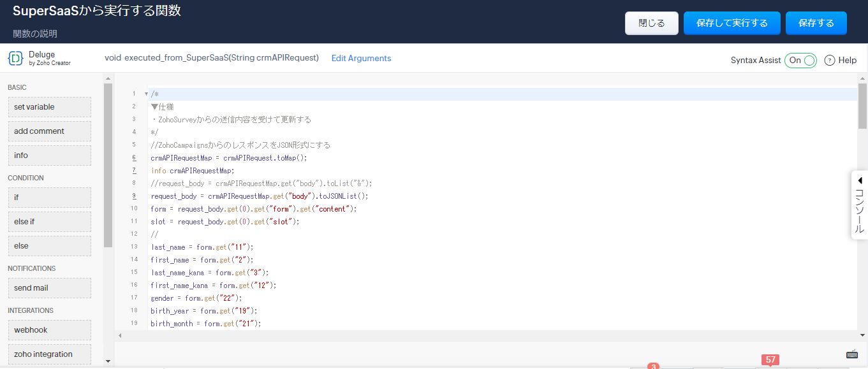Click the horizontal scroll-left arrow

pyautogui.click(x=120, y=335)
